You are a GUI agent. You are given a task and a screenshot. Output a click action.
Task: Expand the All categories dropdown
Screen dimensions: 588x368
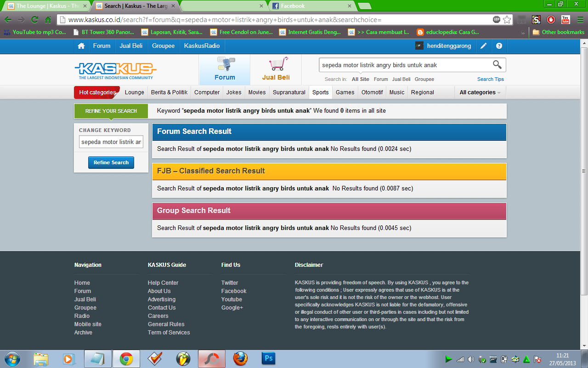point(480,92)
